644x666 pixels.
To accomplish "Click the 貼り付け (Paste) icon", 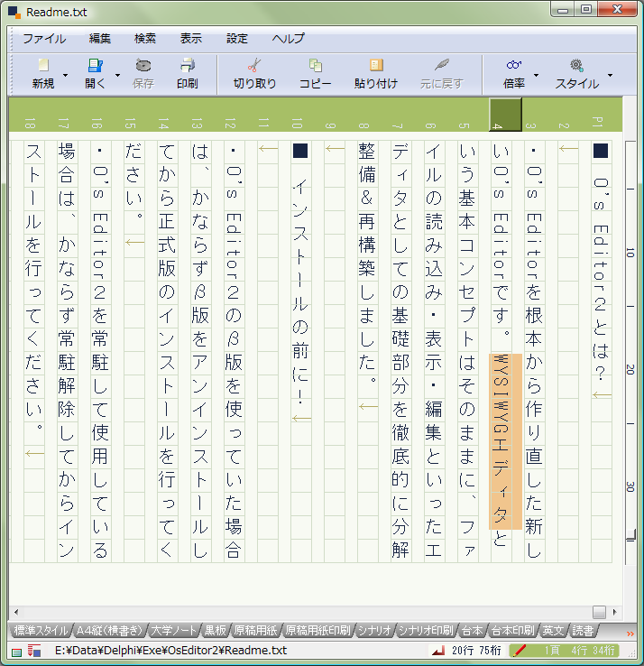I will pyautogui.click(x=376, y=65).
